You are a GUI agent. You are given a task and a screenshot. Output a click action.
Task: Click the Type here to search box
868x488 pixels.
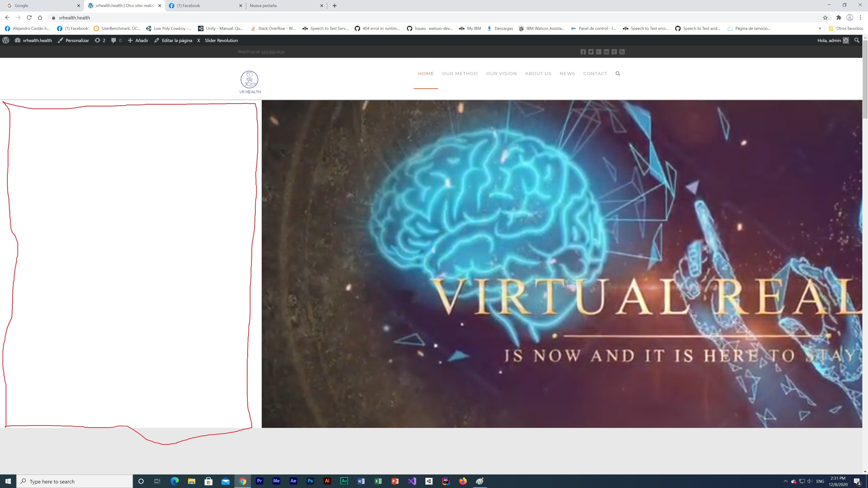(75, 481)
